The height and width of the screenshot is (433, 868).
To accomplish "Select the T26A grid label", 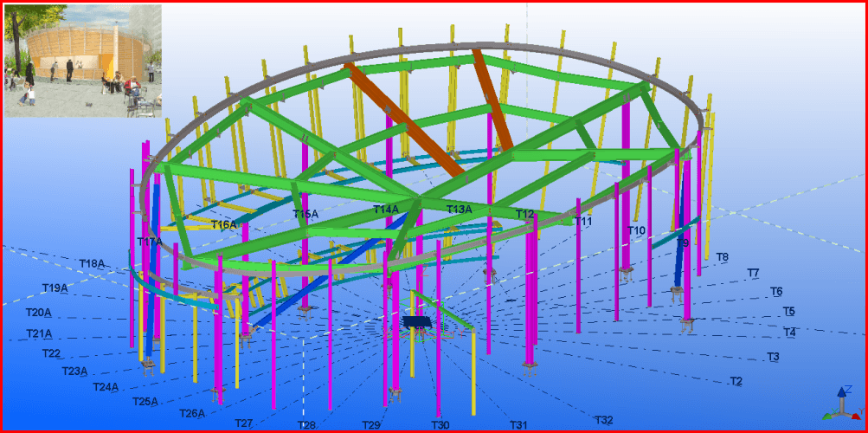I will (x=191, y=413).
